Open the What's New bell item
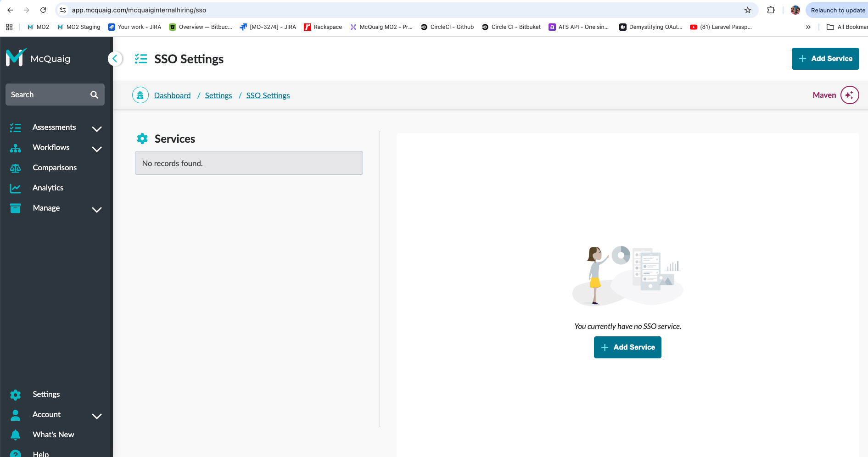 click(x=53, y=435)
